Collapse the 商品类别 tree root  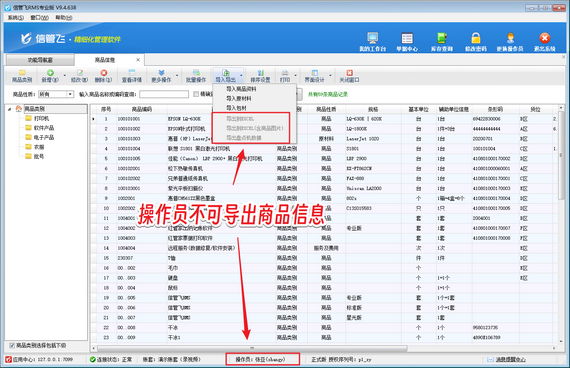coord(9,109)
